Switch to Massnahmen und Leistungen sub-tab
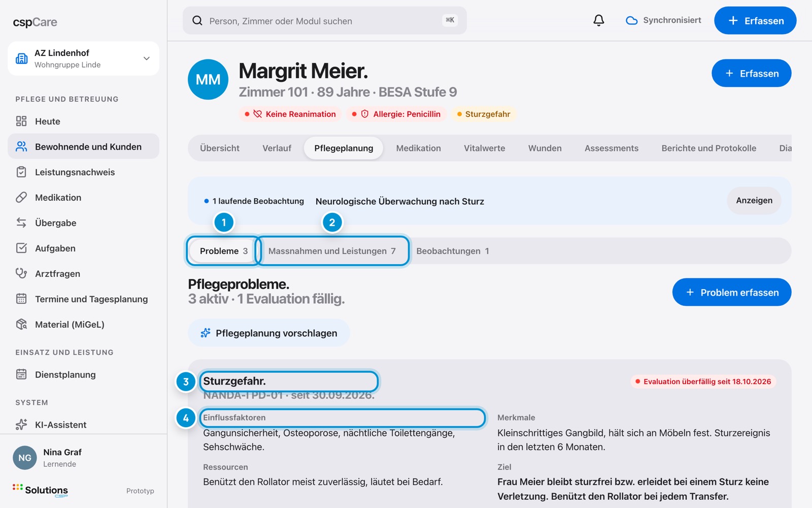Screen dimensions: 812x508 pyautogui.click(x=332, y=251)
